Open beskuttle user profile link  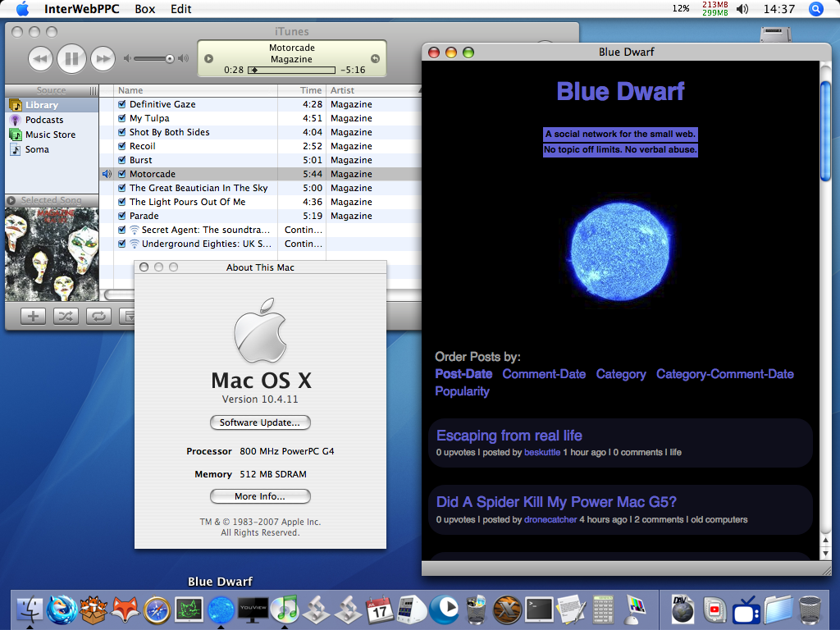542,452
